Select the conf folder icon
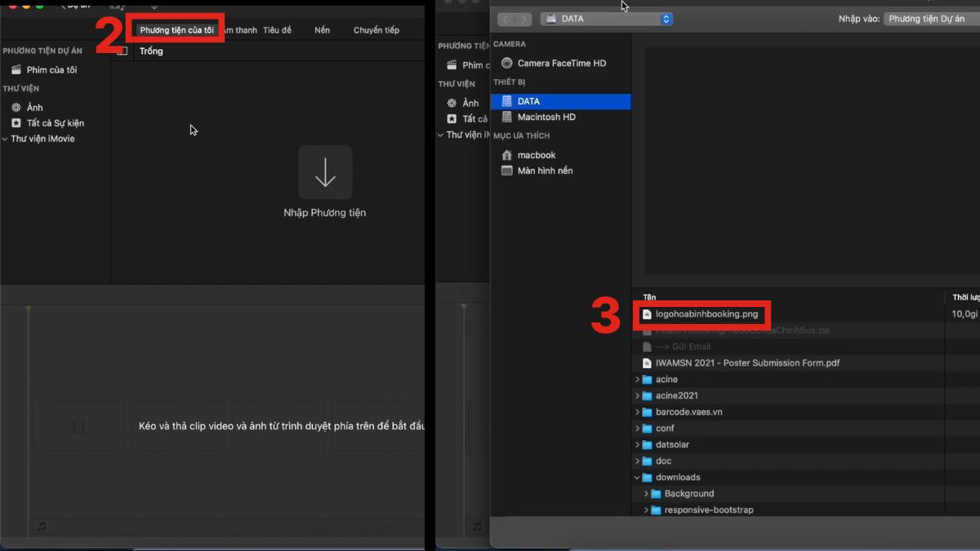 pos(648,429)
